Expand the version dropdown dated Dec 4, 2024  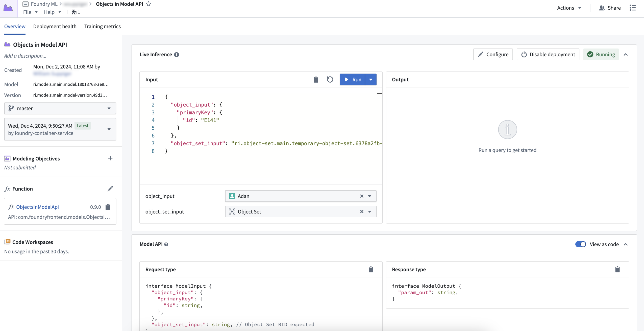(60, 129)
